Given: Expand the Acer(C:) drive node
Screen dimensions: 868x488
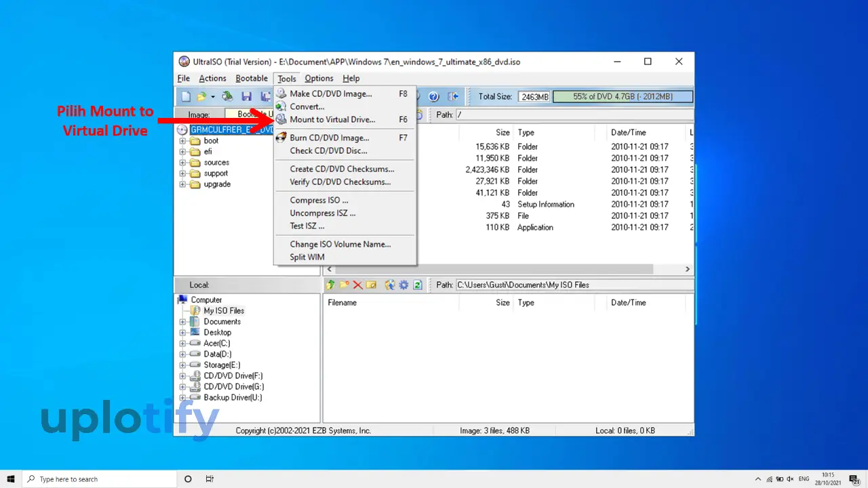Looking at the screenshot, I should coord(182,343).
